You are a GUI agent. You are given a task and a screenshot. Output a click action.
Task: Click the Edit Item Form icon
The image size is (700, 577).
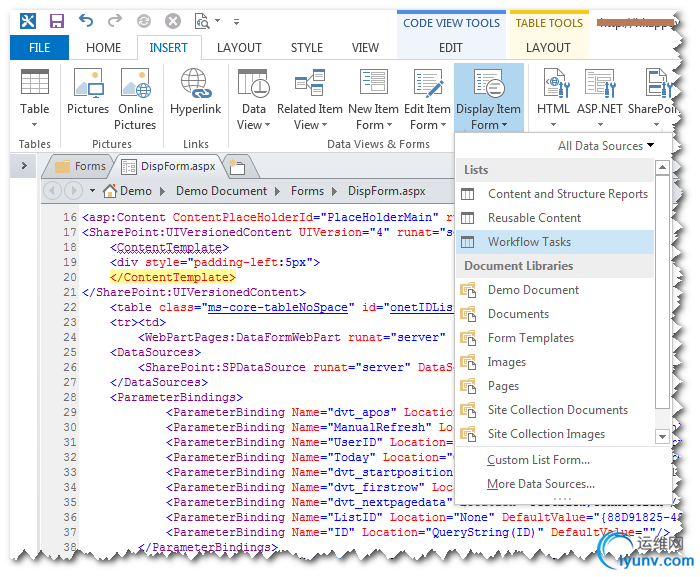[x=428, y=83]
